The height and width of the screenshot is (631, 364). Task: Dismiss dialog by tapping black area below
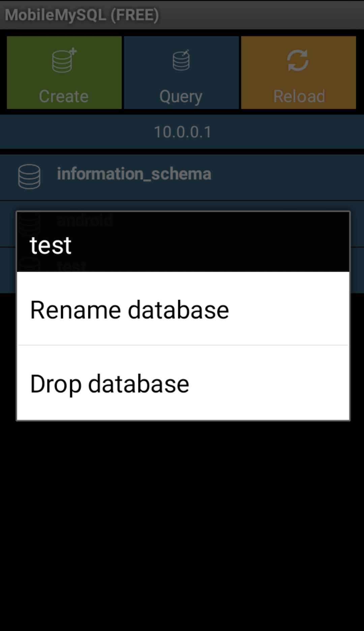pyautogui.click(x=182, y=526)
